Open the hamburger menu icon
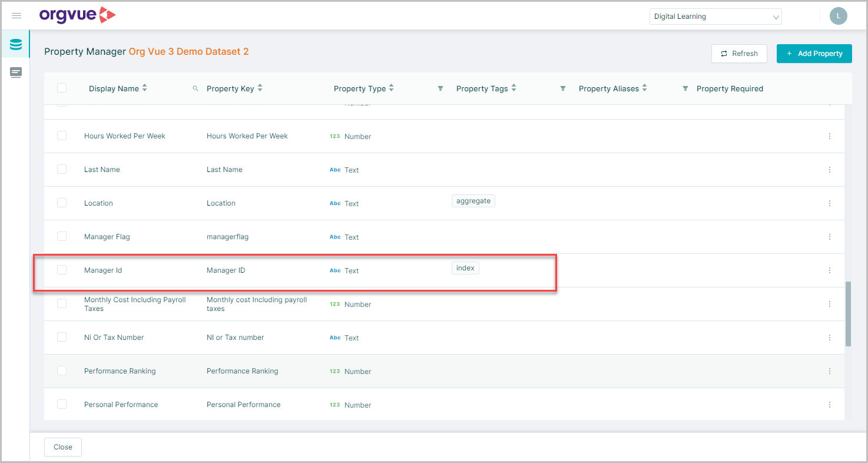Viewport: 868px width, 463px height. tap(16, 16)
